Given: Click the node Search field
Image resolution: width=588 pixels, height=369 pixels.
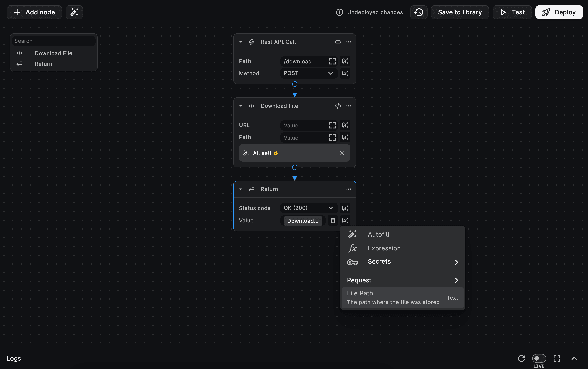Looking at the screenshot, I should point(54,41).
